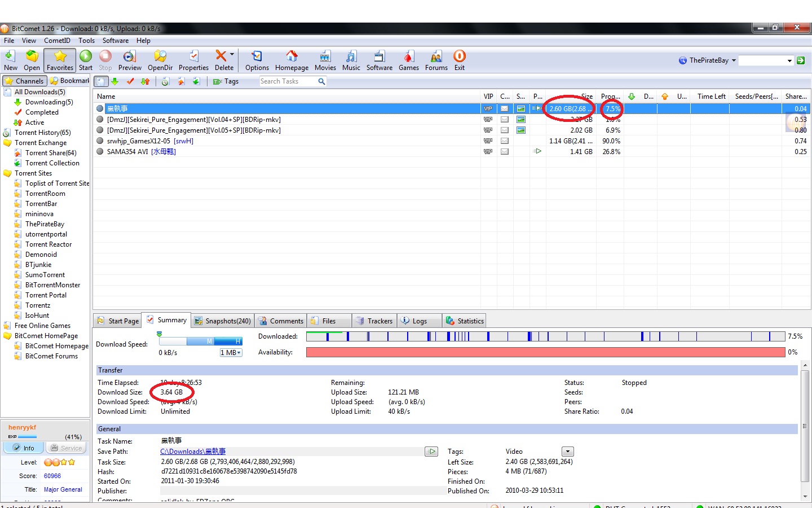Image resolution: width=812 pixels, height=508 pixels.
Task: Click the clock scheduler icon in filter bar
Action: click(165, 81)
